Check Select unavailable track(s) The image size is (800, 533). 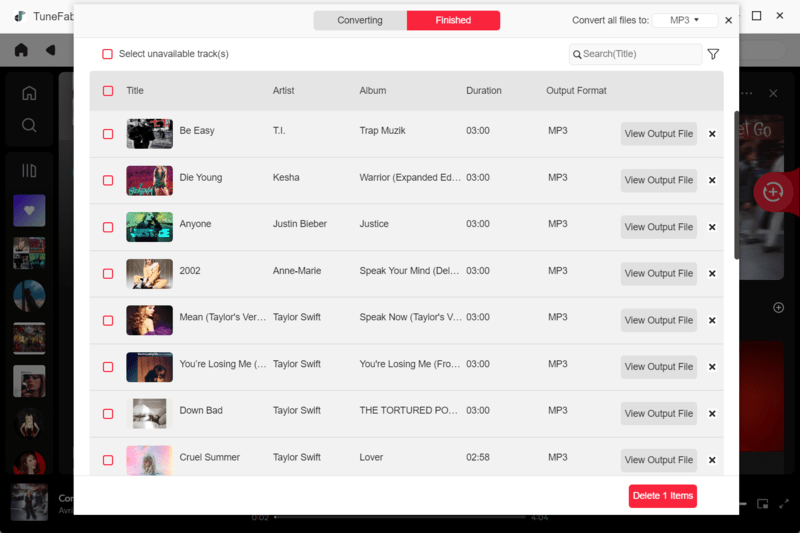107,54
